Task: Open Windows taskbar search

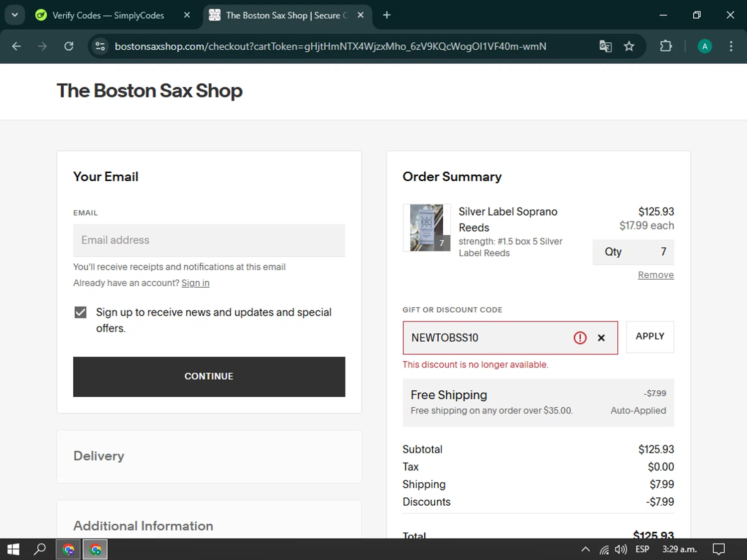Action: pyautogui.click(x=40, y=549)
